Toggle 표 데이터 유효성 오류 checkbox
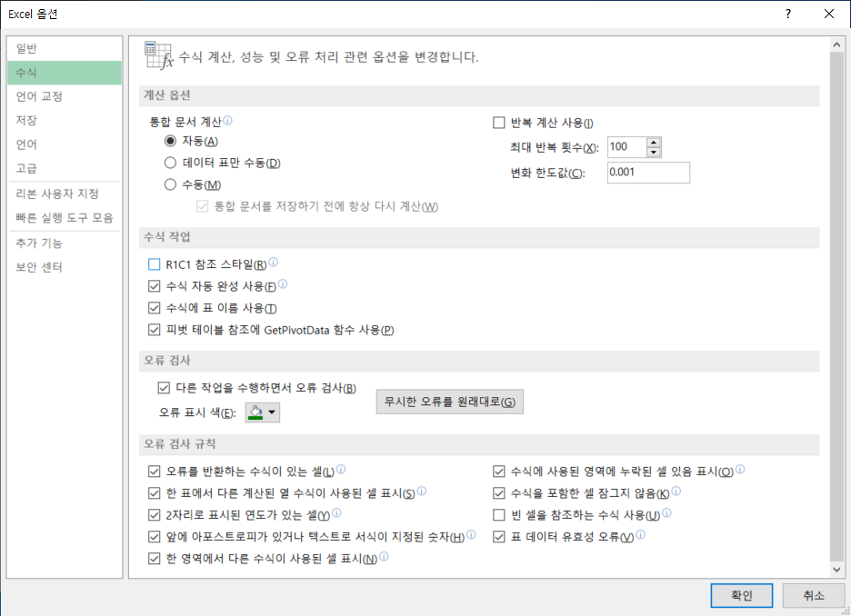The height and width of the screenshot is (616, 851). click(x=499, y=537)
